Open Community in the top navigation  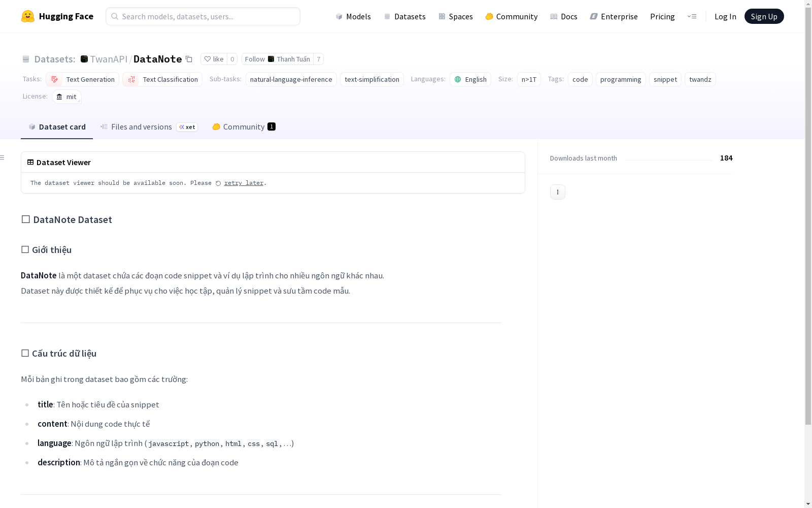point(512,16)
